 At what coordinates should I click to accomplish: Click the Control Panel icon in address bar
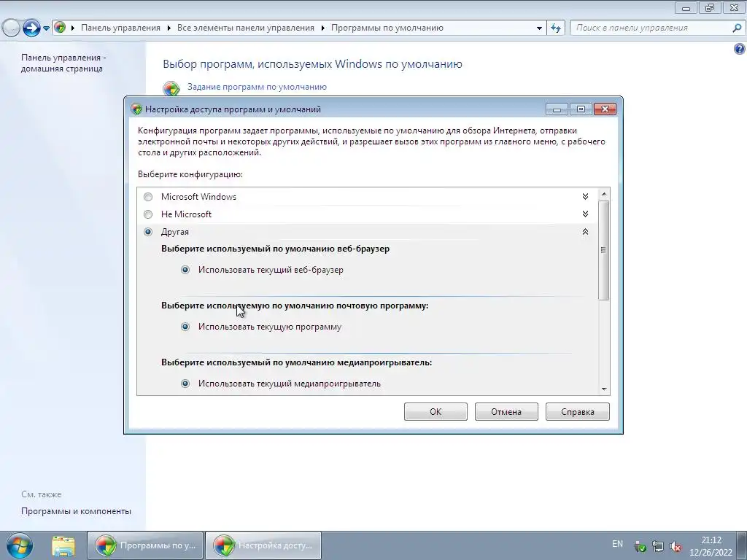pos(60,28)
